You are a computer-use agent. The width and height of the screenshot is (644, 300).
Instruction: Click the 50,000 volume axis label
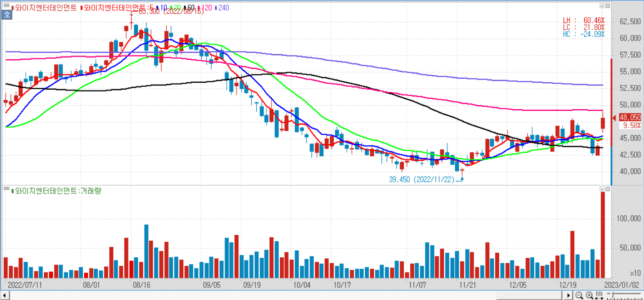point(630,248)
